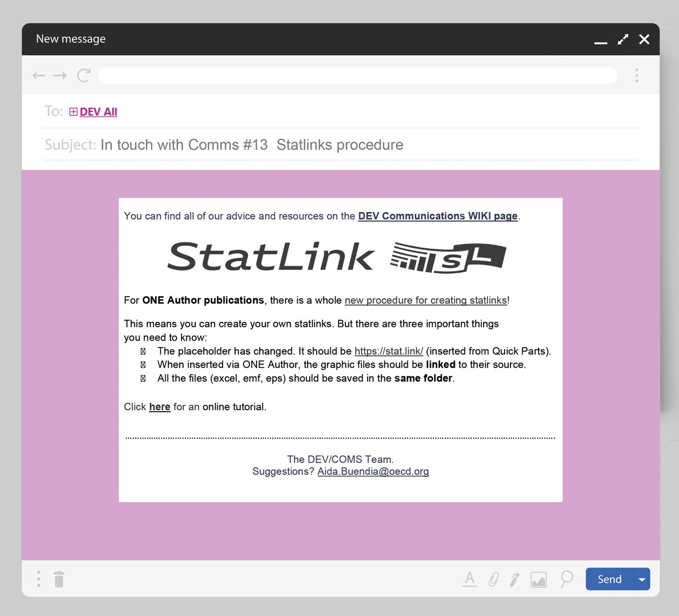Open more options via bottom-left dots

(x=38, y=579)
